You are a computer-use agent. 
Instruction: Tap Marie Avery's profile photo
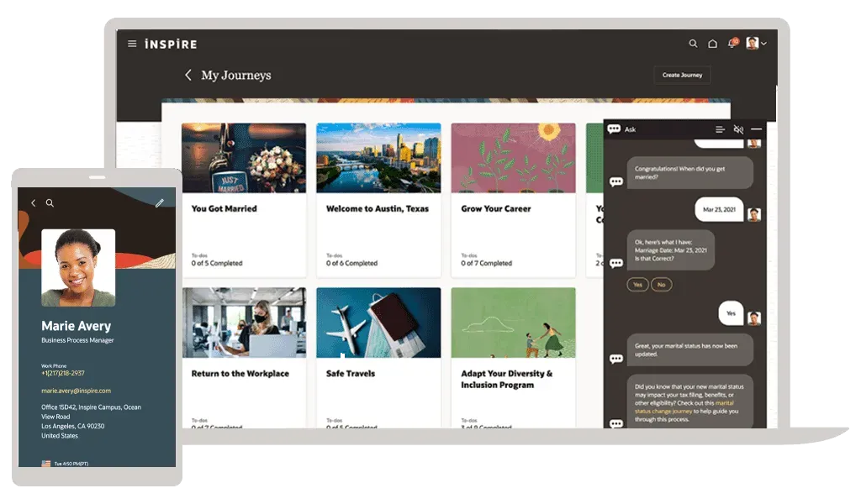pyautogui.click(x=78, y=267)
